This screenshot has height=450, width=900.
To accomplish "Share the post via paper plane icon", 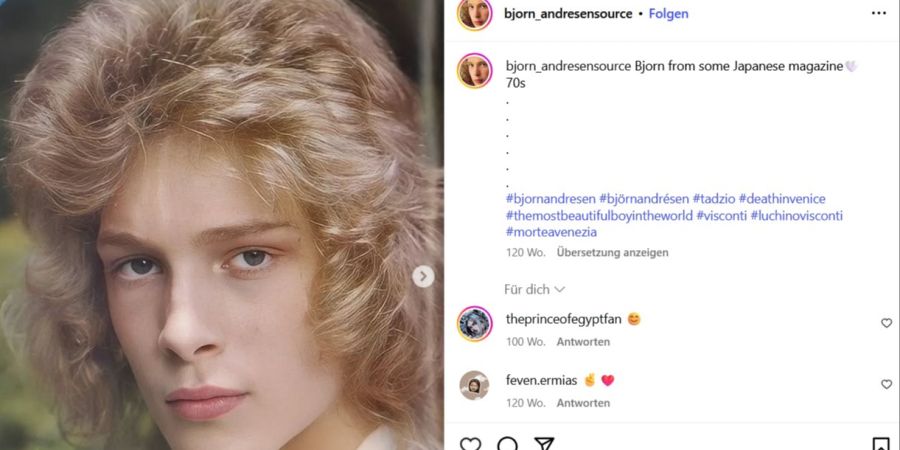I will click(543, 444).
